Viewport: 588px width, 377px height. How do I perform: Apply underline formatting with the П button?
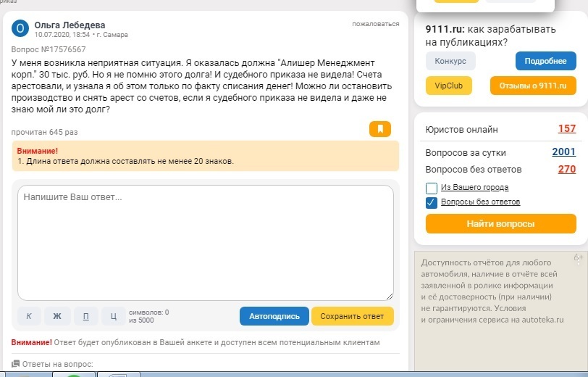point(85,316)
